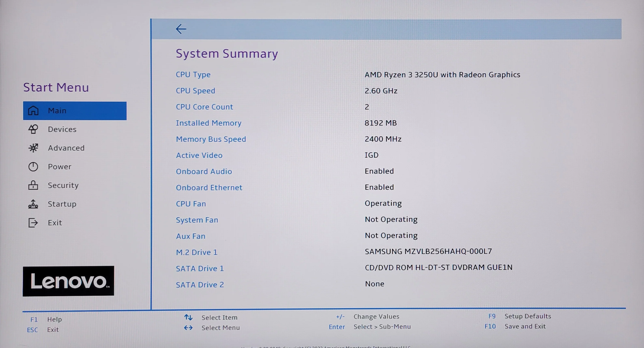Click the System Summary heading
The width and height of the screenshot is (644, 348).
227,54
